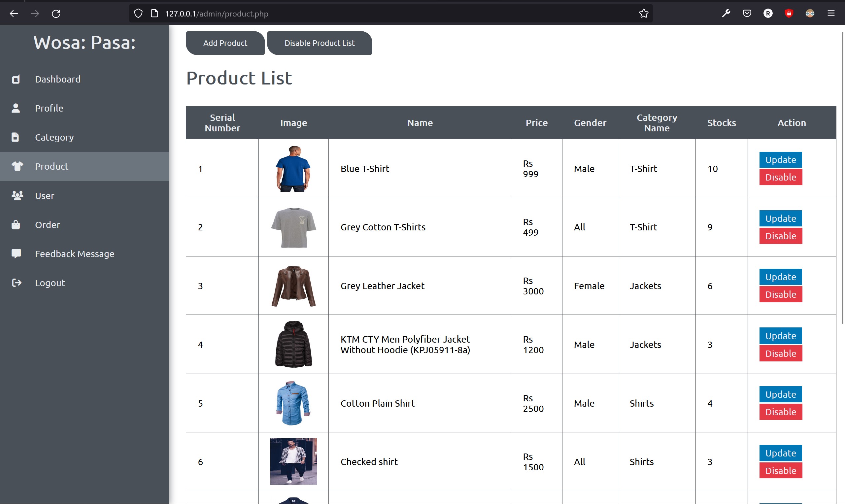The width and height of the screenshot is (845, 504).
Task: Disable the Grey Leather Jacket product
Action: (x=780, y=294)
